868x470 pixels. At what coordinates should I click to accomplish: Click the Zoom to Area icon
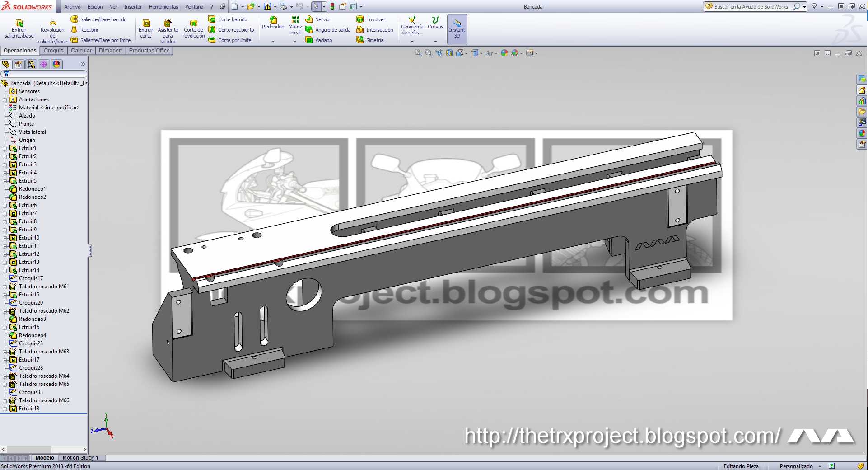[429, 53]
